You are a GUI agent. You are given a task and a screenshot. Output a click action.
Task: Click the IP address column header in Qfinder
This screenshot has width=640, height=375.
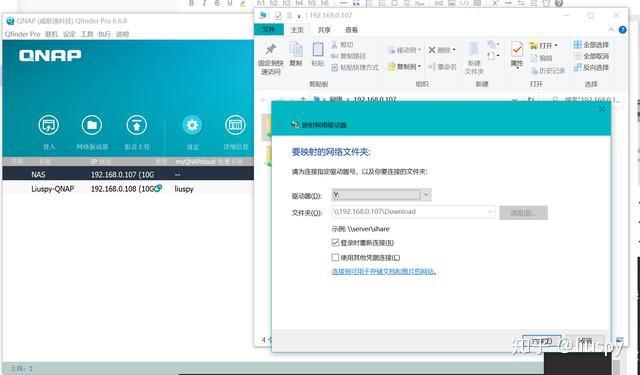(x=100, y=162)
